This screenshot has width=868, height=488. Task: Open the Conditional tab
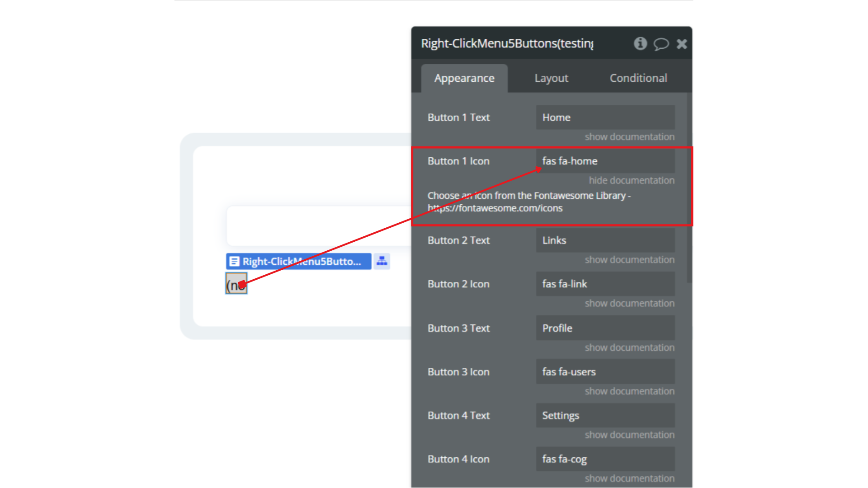tap(638, 78)
